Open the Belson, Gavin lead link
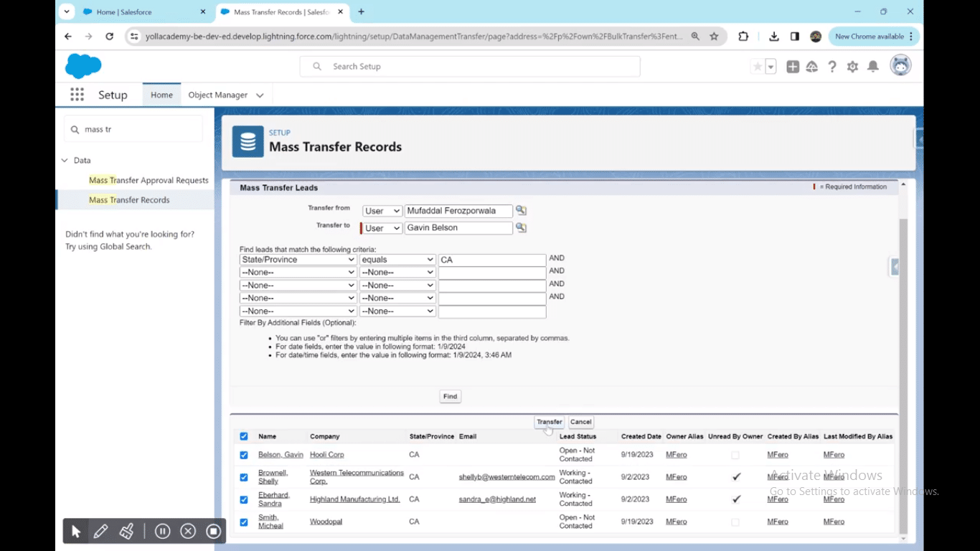980x551 pixels. pos(281,455)
